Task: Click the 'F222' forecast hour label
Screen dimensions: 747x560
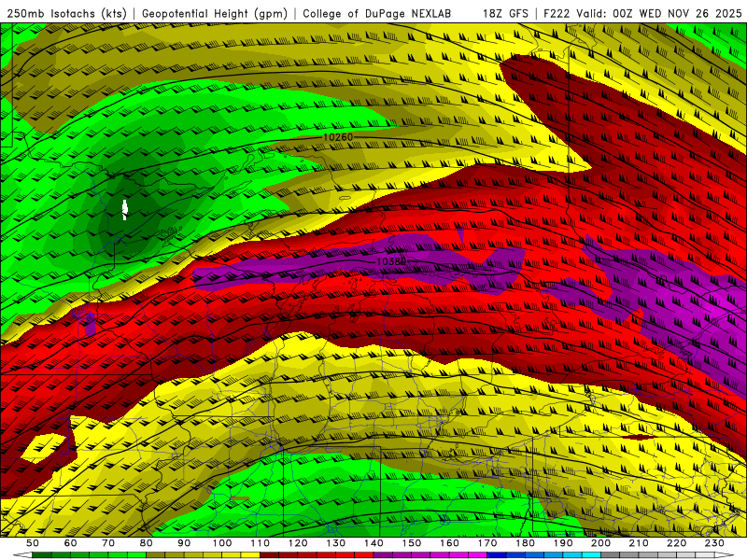Action: [557, 13]
